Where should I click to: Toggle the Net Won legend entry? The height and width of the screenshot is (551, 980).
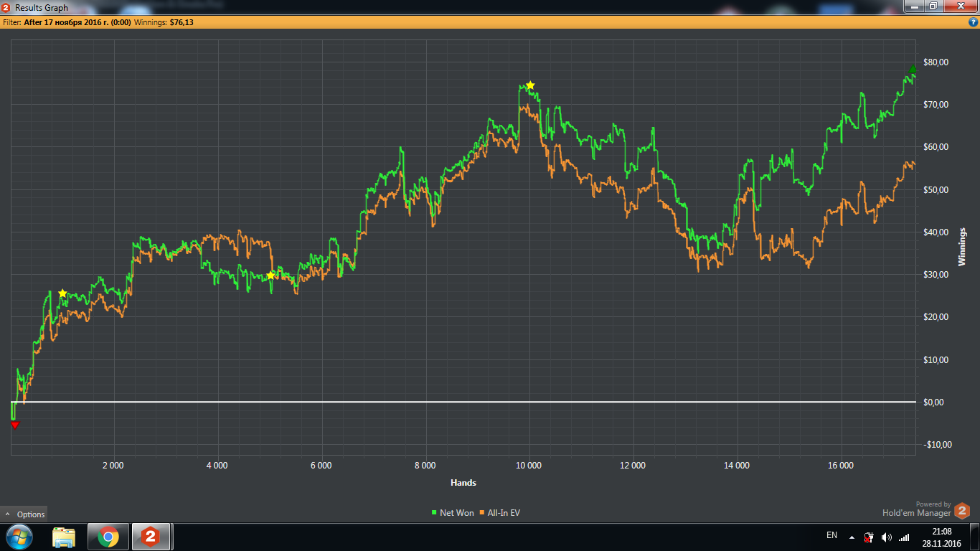pos(452,513)
